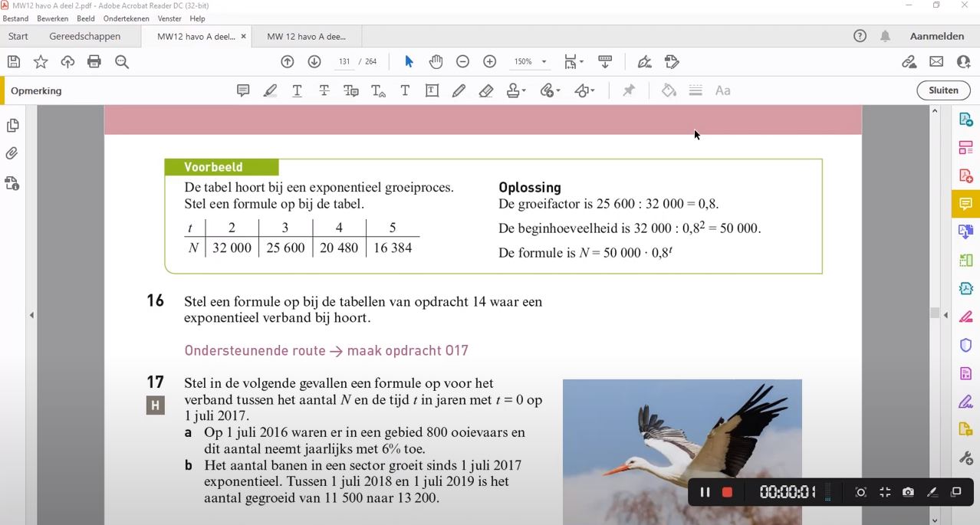Screen dimensions: 980x525
Task: Open the Bewerken menu
Action: [52, 18]
